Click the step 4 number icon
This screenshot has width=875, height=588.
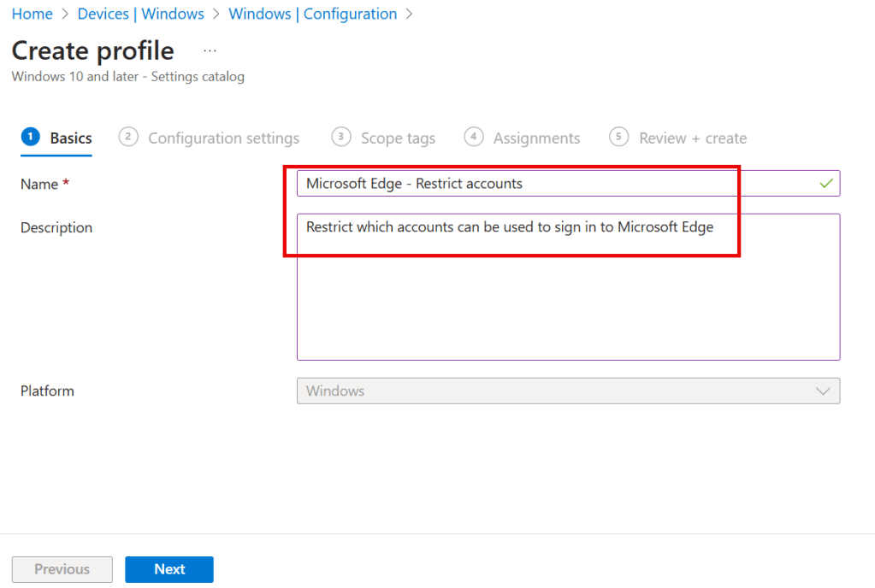474,137
